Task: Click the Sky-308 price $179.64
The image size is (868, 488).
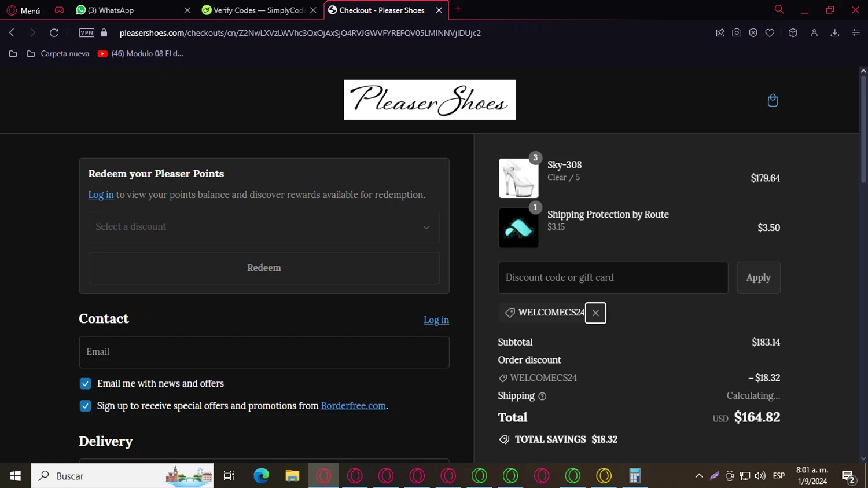Action: point(765,178)
